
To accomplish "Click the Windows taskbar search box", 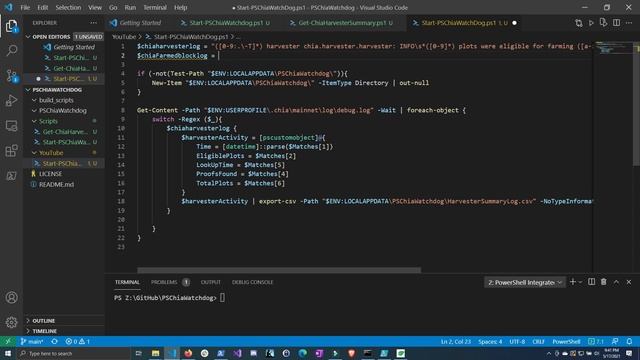I will (73, 353).
